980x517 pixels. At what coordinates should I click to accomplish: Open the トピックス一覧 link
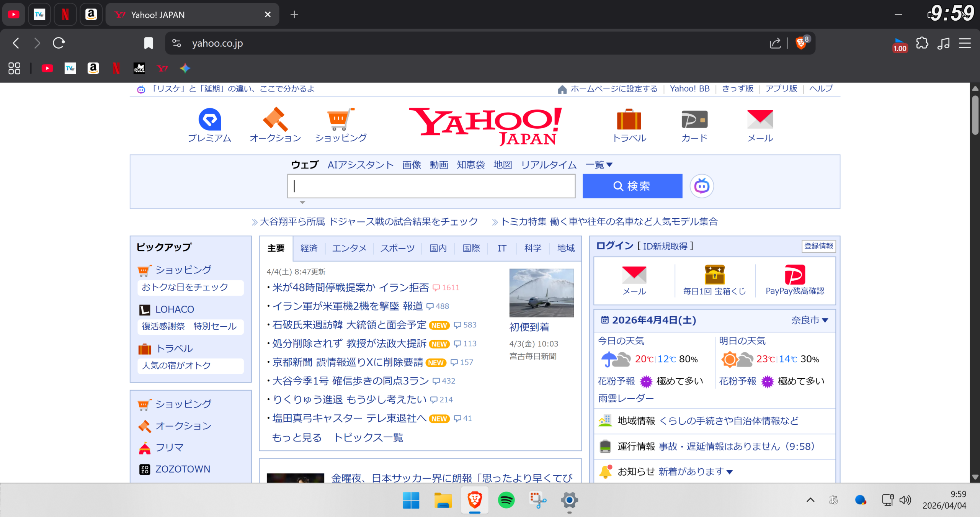point(368,437)
